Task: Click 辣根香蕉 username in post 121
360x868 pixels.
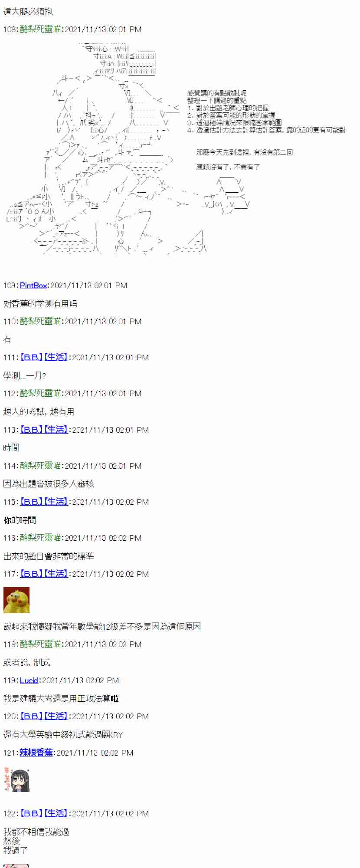Action: (x=36, y=753)
